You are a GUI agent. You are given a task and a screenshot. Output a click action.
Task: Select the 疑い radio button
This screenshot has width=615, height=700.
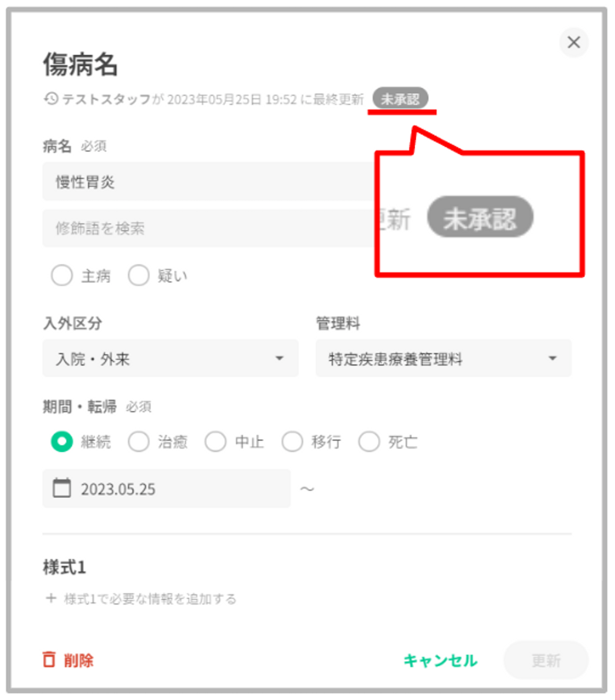[x=138, y=275]
